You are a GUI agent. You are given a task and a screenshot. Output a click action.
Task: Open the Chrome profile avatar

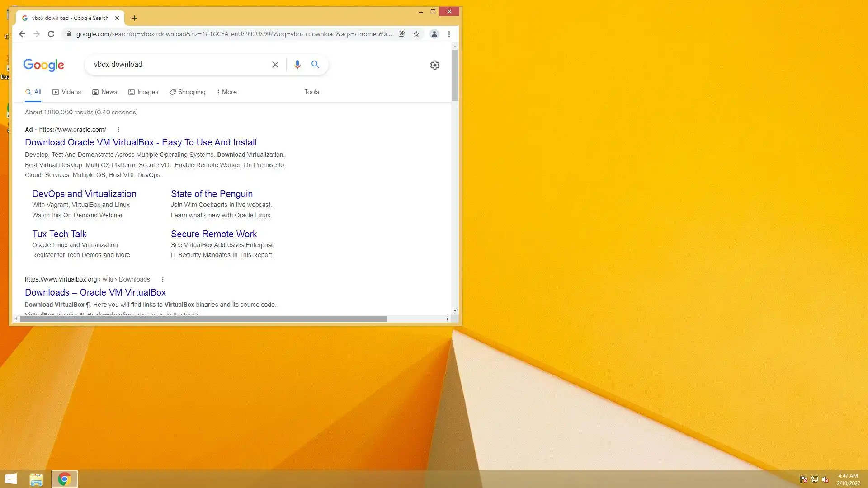coord(434,34)
